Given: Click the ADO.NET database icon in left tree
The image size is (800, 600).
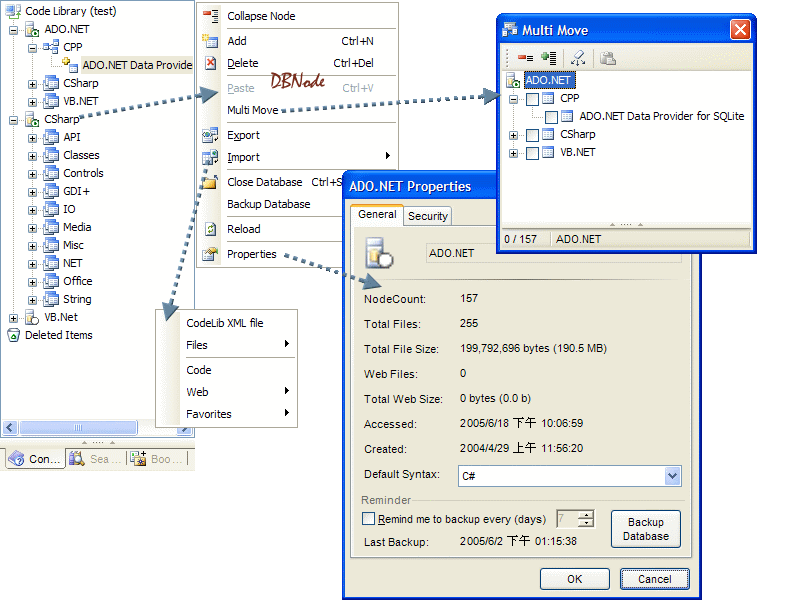Looking at the screenshot, I should [32, 30].
